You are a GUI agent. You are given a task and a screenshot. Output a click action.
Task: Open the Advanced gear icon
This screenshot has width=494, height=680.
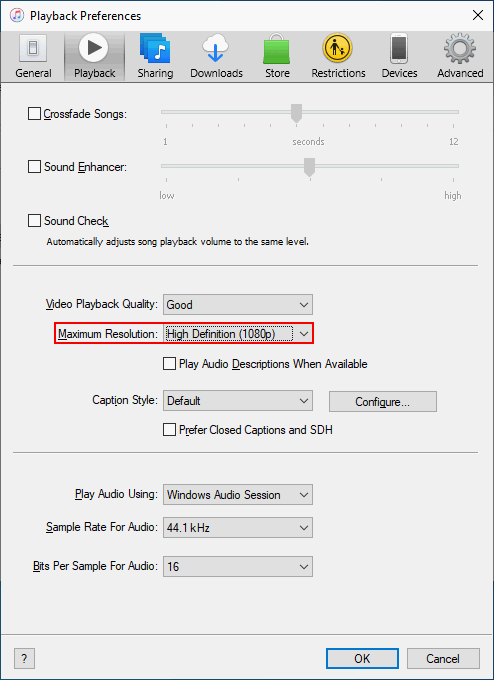tap(460, 48)
